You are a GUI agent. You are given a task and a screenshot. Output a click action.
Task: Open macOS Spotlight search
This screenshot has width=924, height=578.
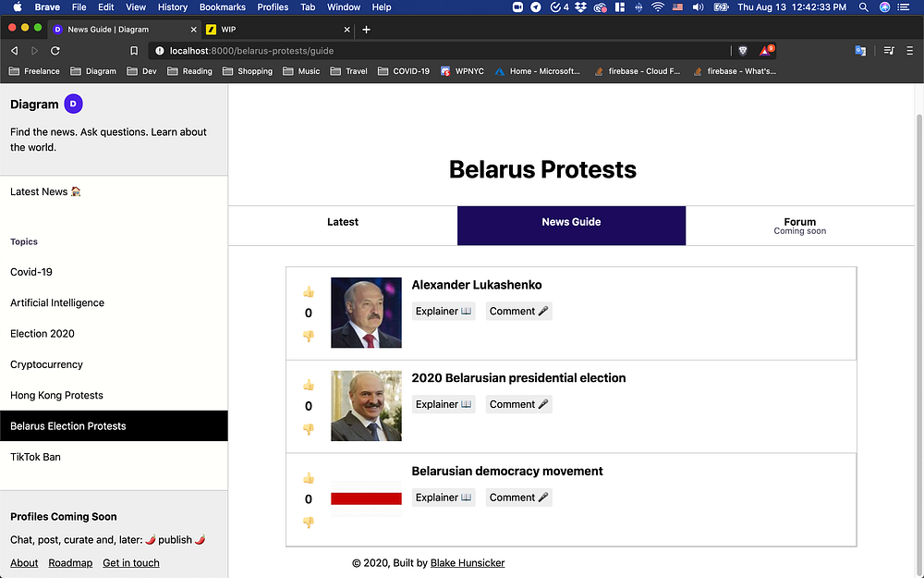[x=863, y=7]
